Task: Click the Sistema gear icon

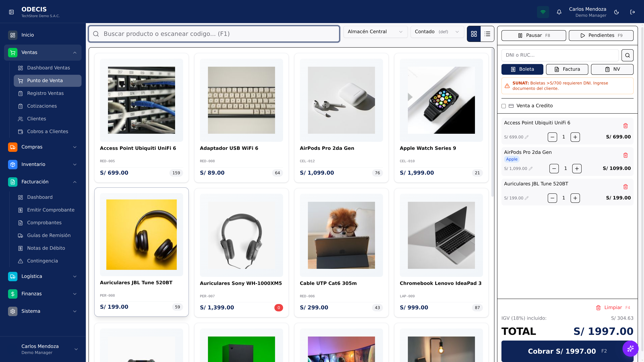Action: [x=13, y=311]
